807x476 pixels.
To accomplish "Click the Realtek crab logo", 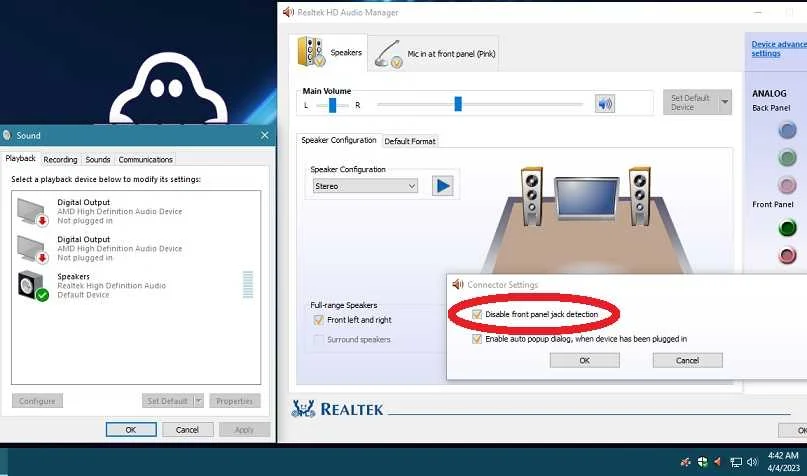I will (x=303, y=409).
